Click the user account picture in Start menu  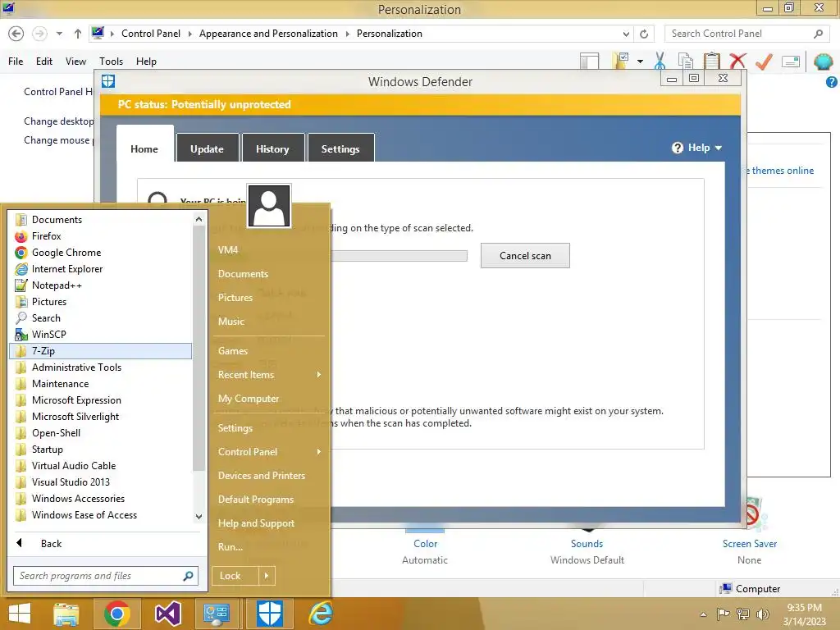(269, 206)
